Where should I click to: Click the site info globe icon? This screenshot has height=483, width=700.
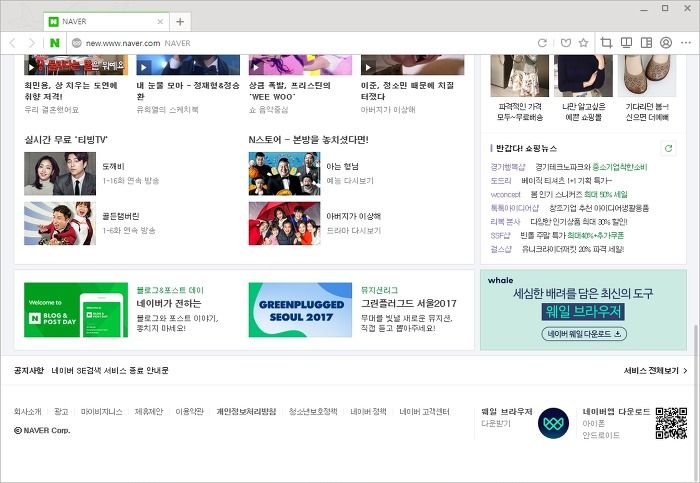tap(77, 43)
